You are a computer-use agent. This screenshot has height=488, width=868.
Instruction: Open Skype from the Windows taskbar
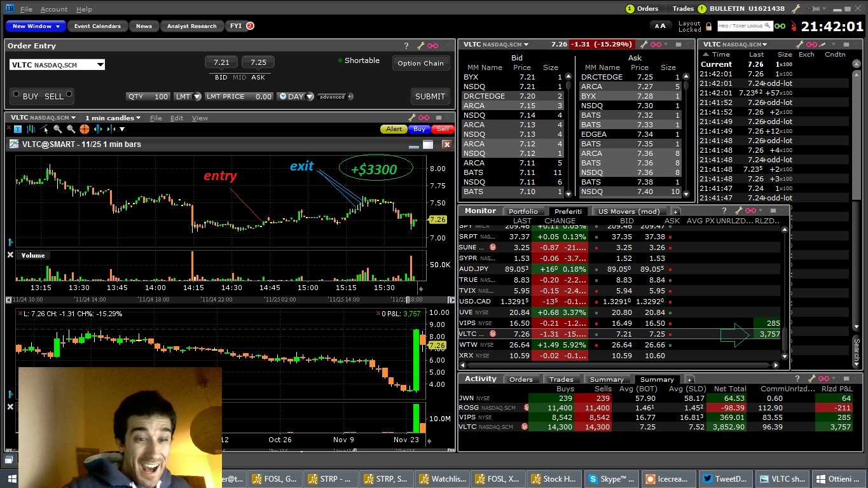[611, 479]
